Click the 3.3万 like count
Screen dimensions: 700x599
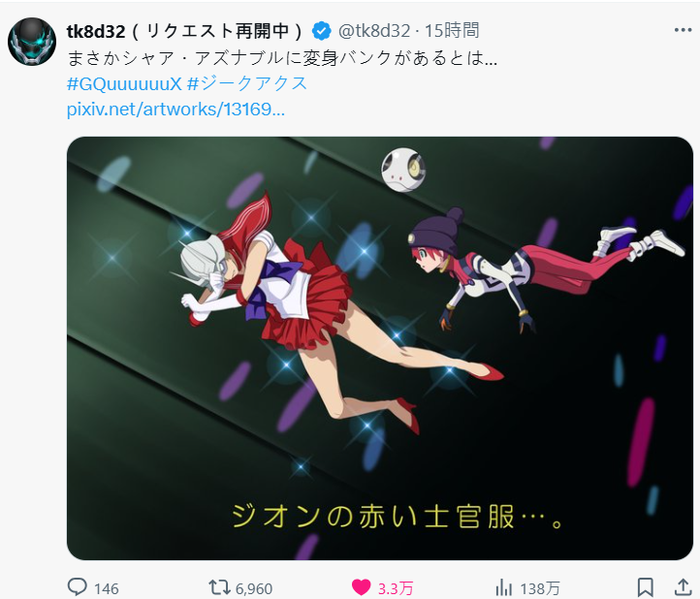(396, 588)
